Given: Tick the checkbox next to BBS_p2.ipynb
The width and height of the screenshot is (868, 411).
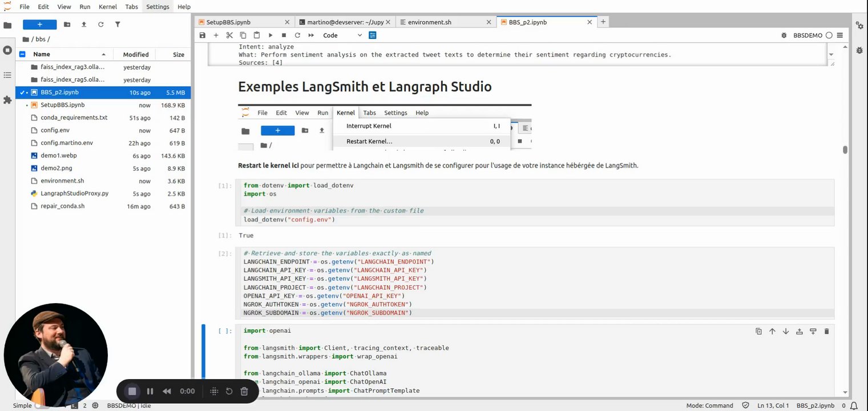Looking at the screenshot, I should click(x=22, y=92).
